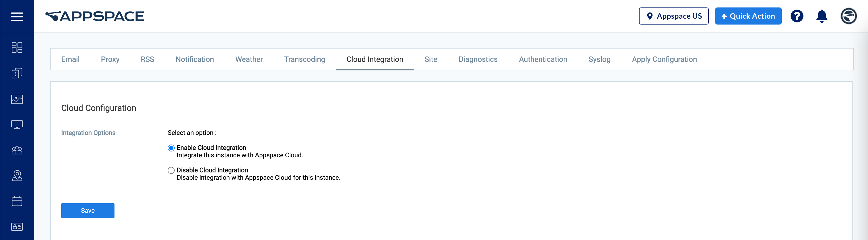Image resolution: width=868 pixels, height=240 pixels.
Task: Switch to the Diagnostics tab
Action: pyautogui.click(x=478, y=59)
